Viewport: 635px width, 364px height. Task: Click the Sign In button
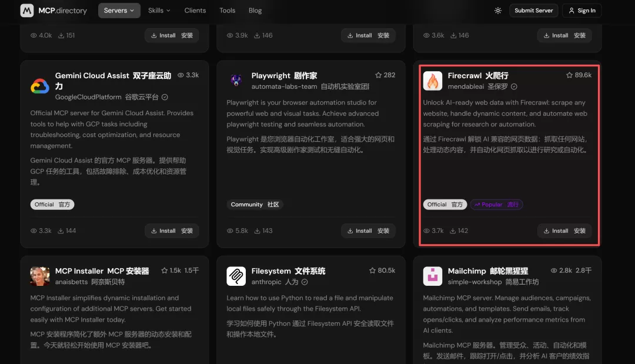[x=581, y=11]
